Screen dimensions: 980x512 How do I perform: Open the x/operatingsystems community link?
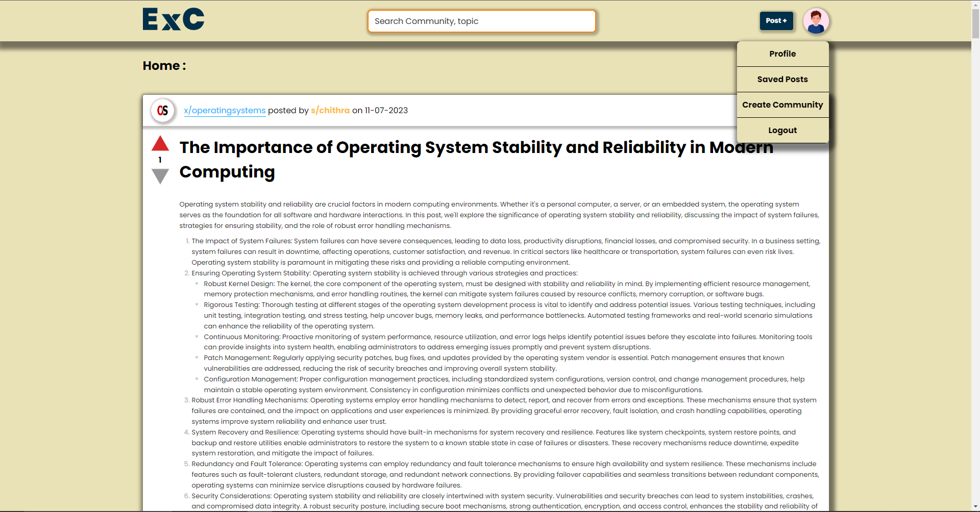(x=225, y=111)
